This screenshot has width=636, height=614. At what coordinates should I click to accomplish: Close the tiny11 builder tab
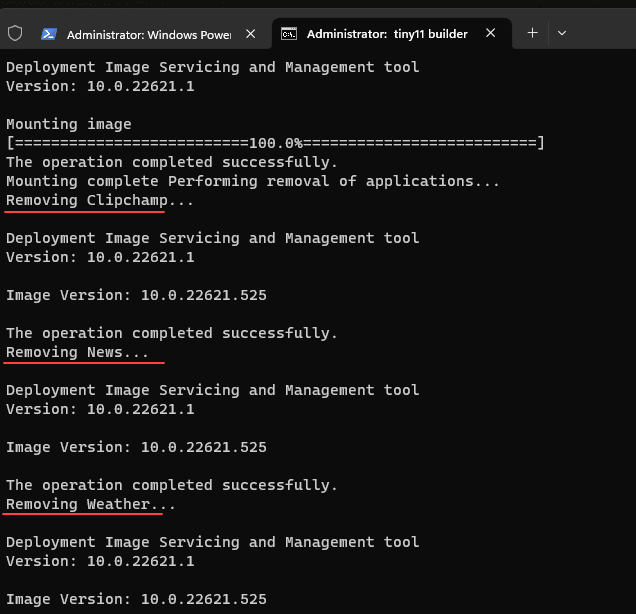point(491,33)
